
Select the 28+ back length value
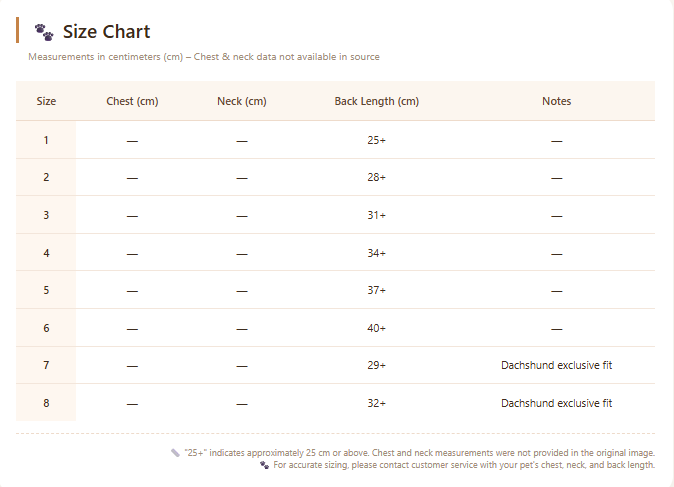point(377,177)
